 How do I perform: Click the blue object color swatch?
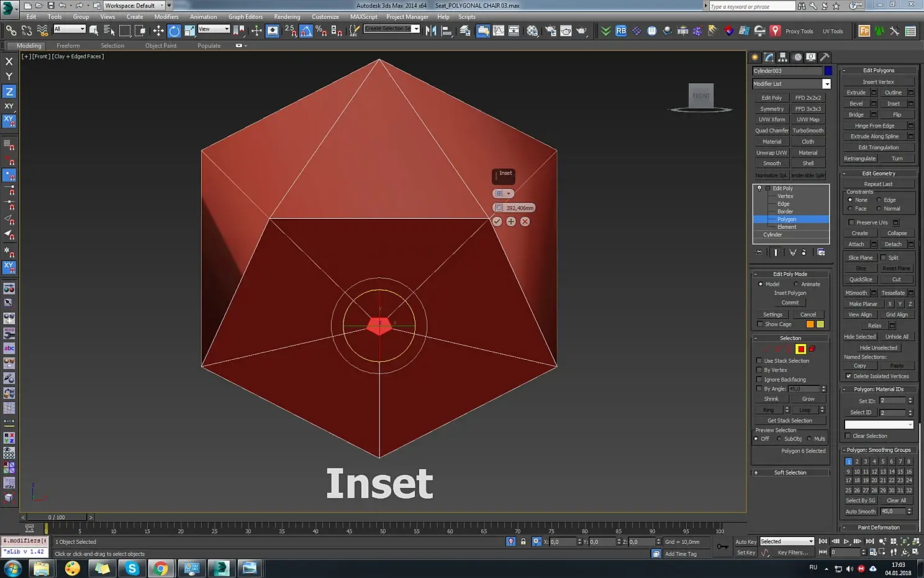pyautogui.click(x=828, y=71)
